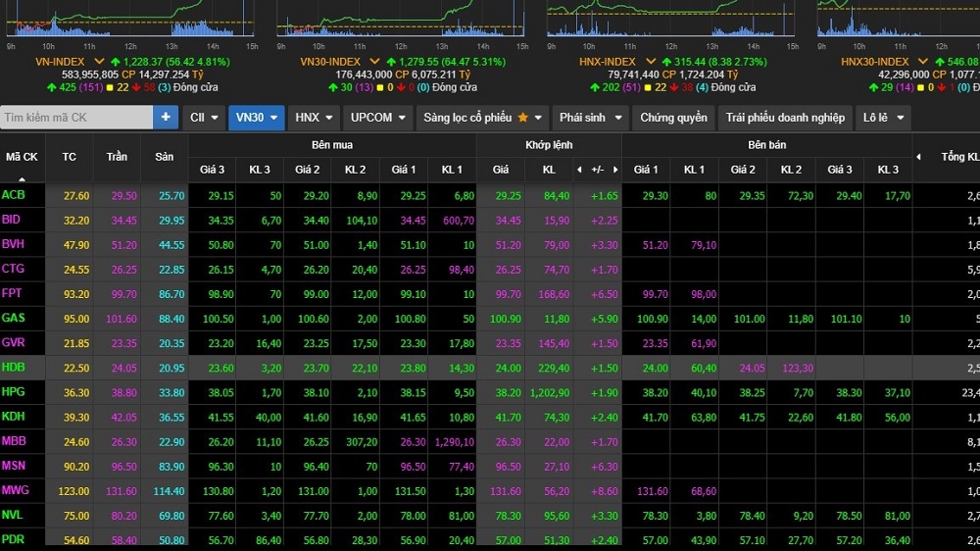
Task: Open stock symbol HPG
Action: pos(13,392)
